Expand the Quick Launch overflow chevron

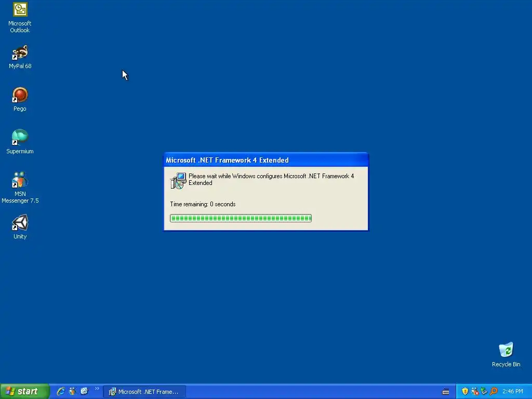[x=97, y=389]
